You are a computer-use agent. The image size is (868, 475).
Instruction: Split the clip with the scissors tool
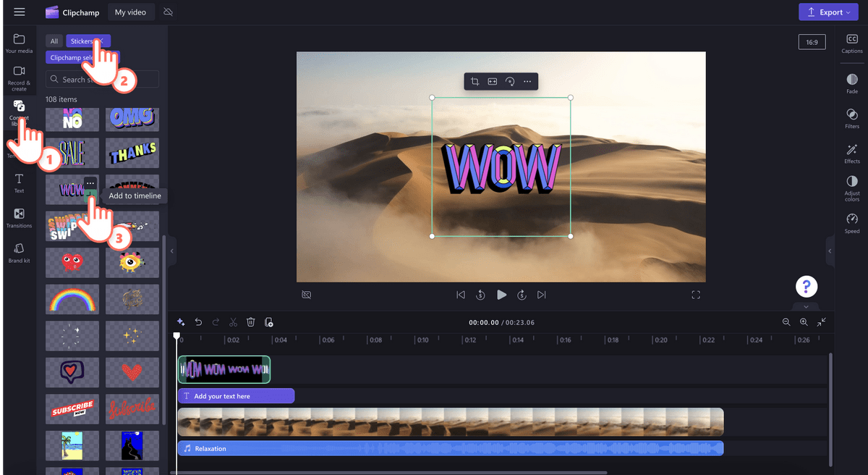(x=233, y=321)
